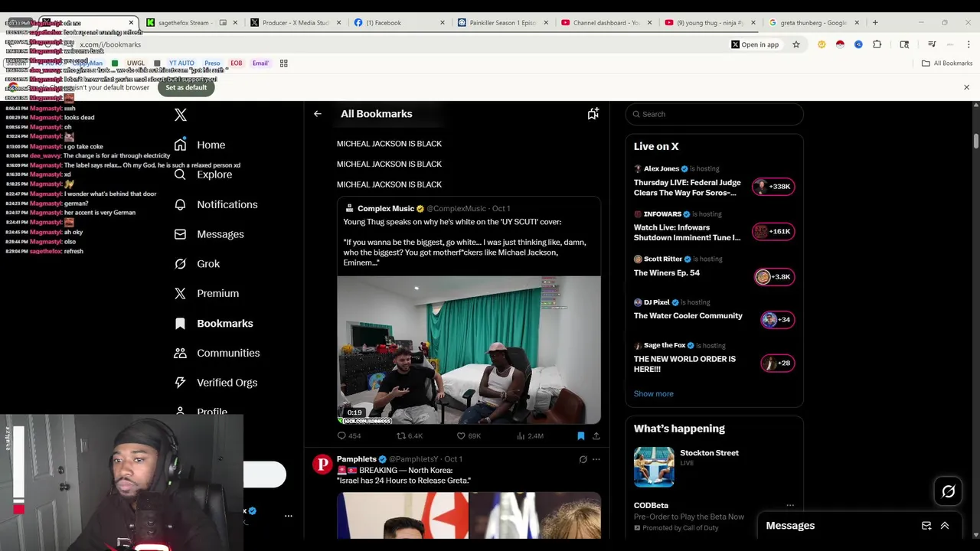Repost the post with 6.4K reposts
980x551 pixels.
coord(409,435)
